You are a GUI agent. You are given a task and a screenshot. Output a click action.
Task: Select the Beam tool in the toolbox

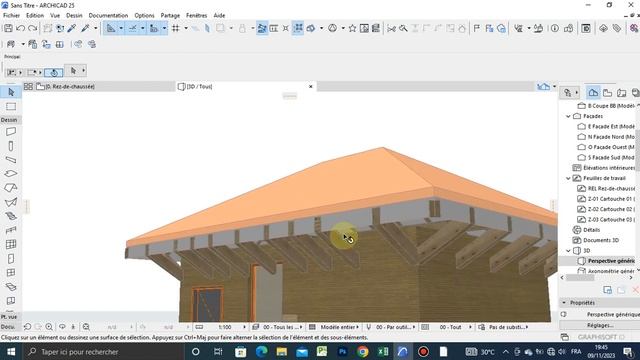11,160
